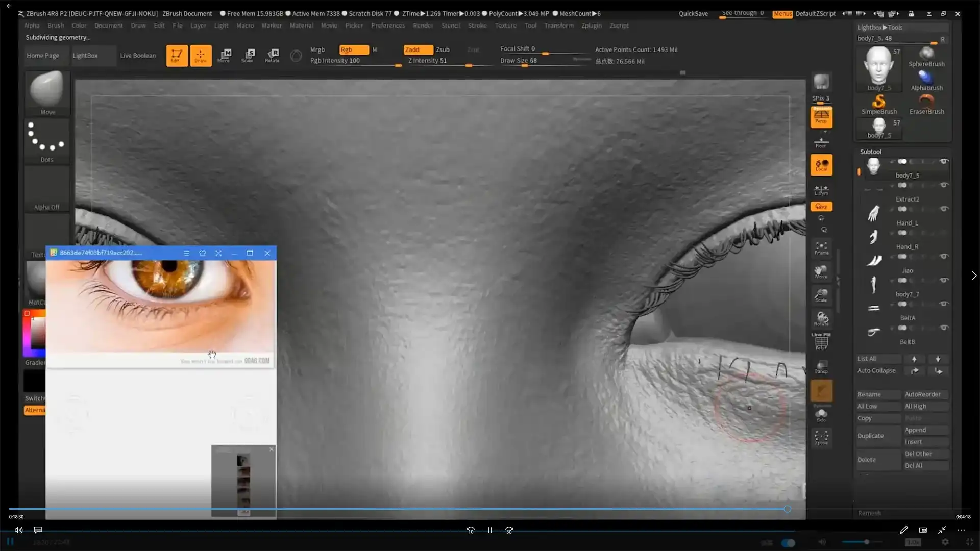This screenshot has width=980, height=551.
Task: Select the Draw mode button
Action: 201,55
